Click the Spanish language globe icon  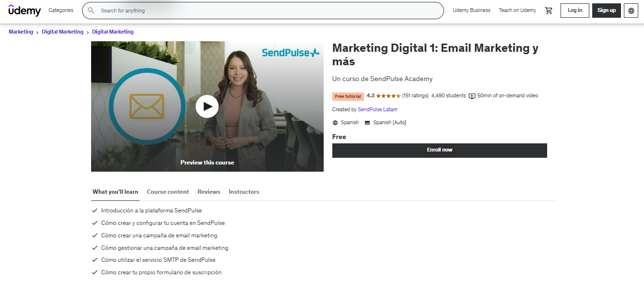point(335,123)
